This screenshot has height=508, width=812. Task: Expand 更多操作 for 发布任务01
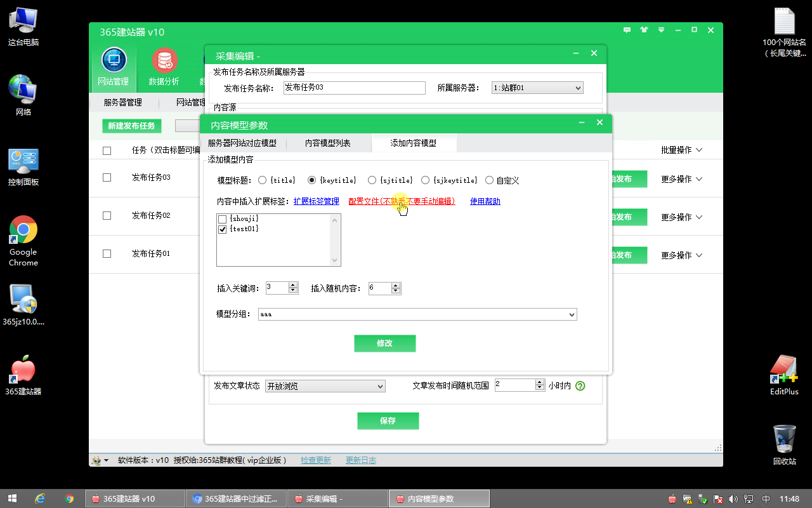(682, 255)
